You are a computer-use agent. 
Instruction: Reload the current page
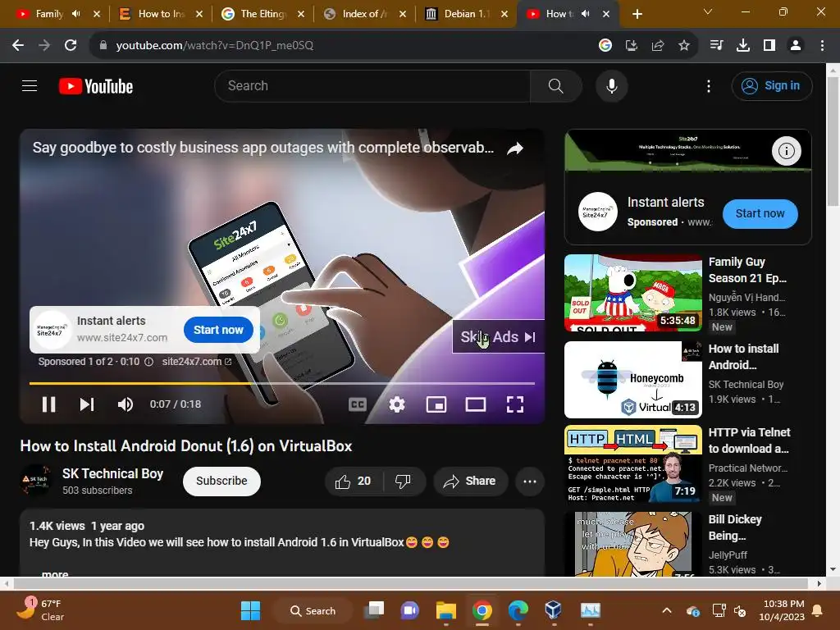pyautogui.click(x=71, y=46)
